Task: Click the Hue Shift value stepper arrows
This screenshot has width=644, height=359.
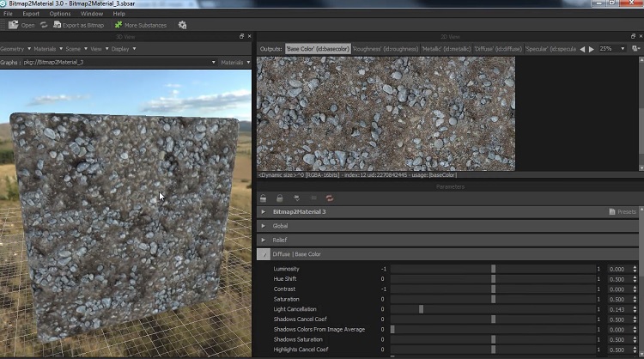Action: [635, 279]
